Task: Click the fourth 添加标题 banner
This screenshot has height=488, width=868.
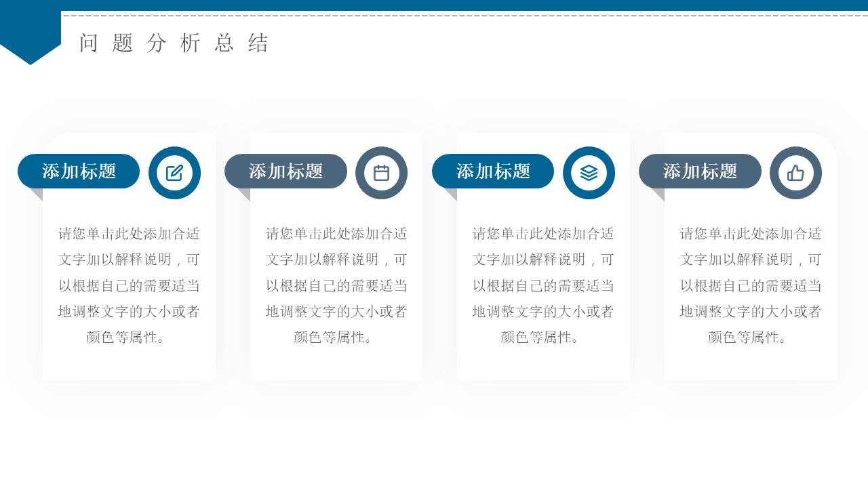Action: tap(700, 171)
